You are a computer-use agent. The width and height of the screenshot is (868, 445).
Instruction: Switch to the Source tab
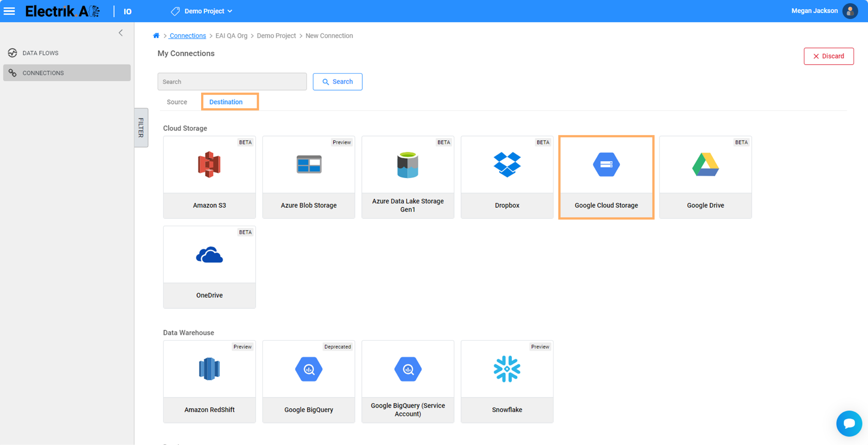point(177,102)
